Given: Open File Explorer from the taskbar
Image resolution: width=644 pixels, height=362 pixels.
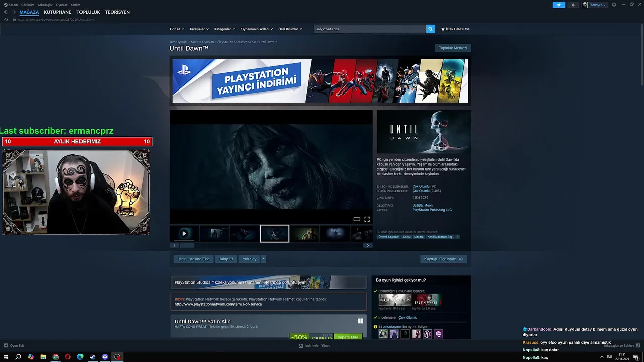Looking at the screenshot, I should [43, 357].
